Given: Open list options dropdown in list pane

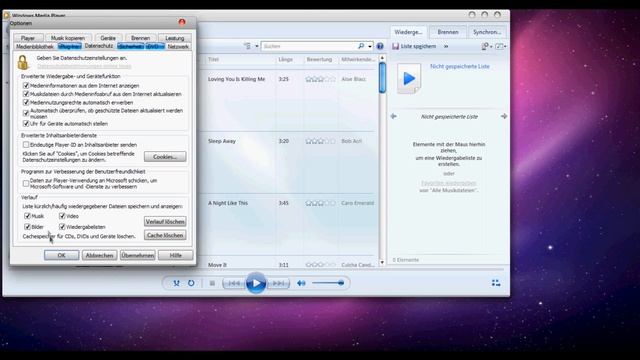Looking at the screenshot, I should pyautogui.click(x=487, y=47).
